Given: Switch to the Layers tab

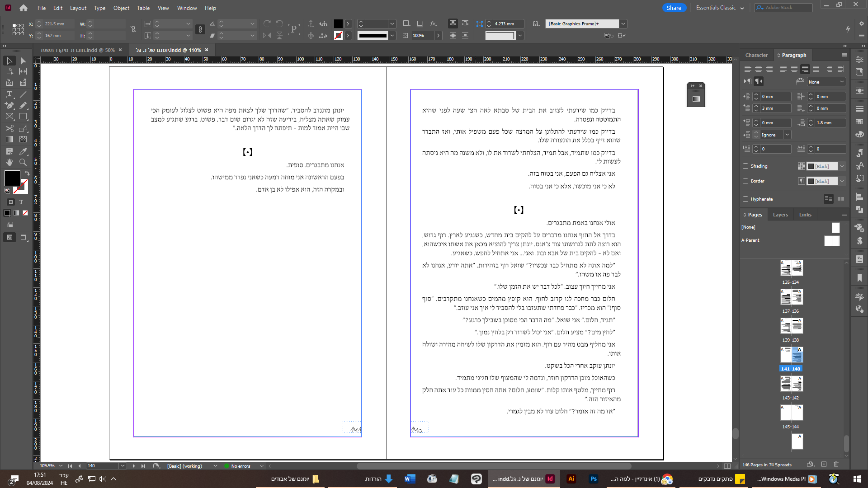Looking at the screenshot, I should [x=780, y=215].
